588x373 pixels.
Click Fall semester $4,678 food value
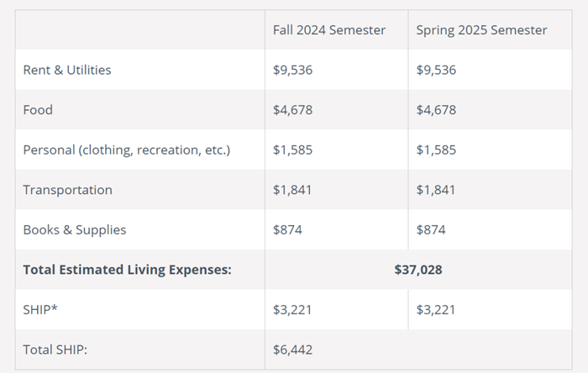(x=292, y=110)
